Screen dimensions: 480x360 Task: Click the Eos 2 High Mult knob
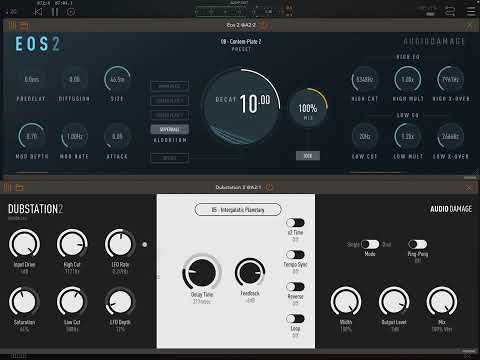click(407, 79)
